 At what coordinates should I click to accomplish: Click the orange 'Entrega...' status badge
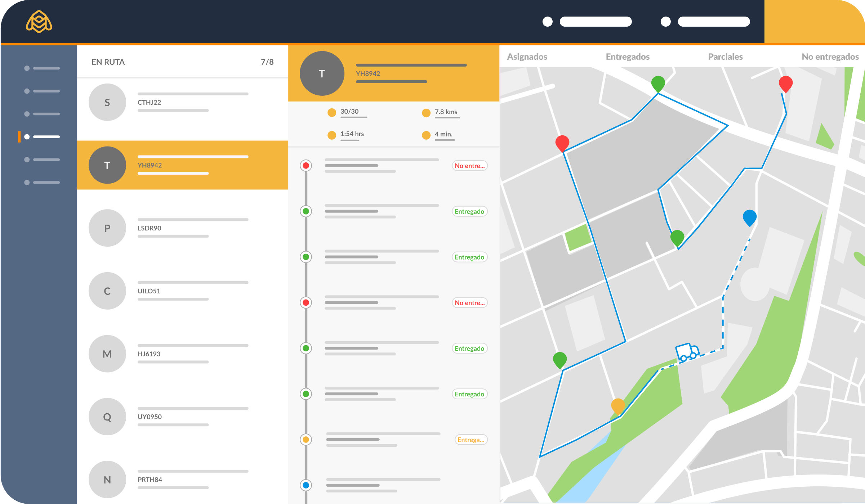(471, 440)
